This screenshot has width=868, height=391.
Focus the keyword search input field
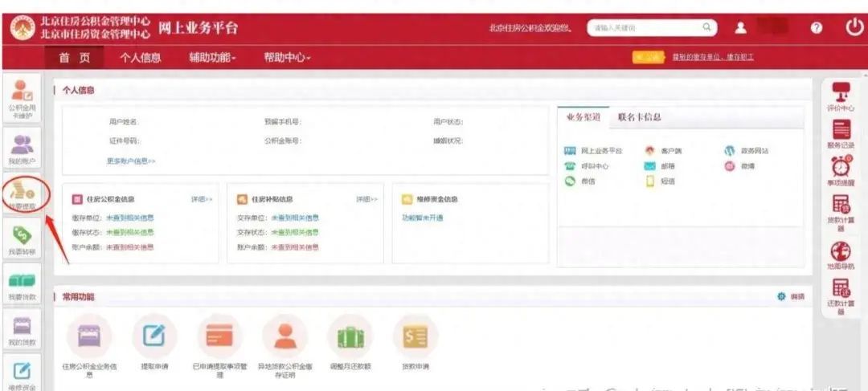(645, 27)
